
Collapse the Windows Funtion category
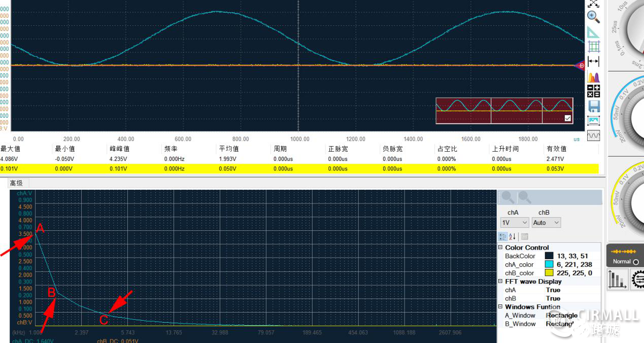[500, 307]
